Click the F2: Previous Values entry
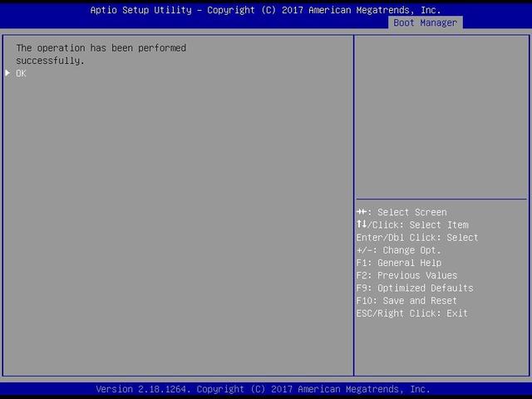This screenshot has height=399, width=532. click(x=406, y=275)
